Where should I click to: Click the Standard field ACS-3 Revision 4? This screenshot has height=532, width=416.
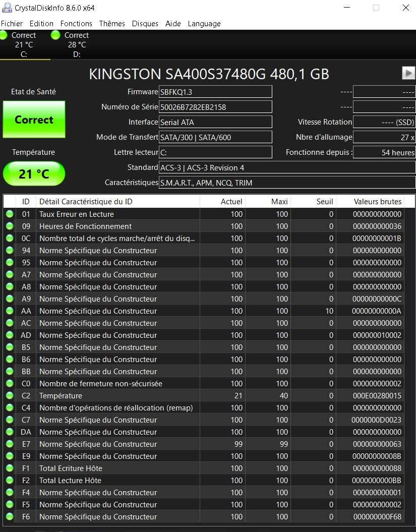tap(287, 167)
